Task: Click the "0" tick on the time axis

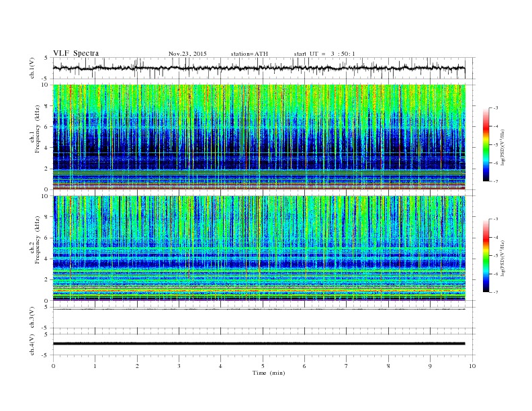Action: click(x=53, y=366)
